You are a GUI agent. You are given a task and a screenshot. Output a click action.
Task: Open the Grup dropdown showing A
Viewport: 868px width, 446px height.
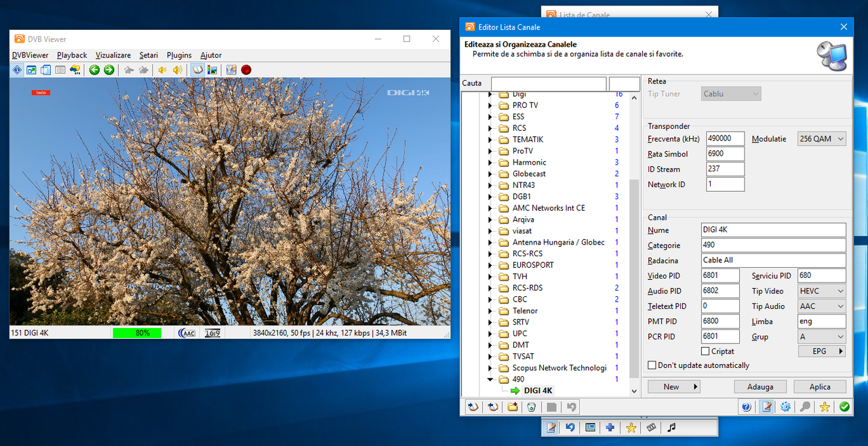(822, 337)
